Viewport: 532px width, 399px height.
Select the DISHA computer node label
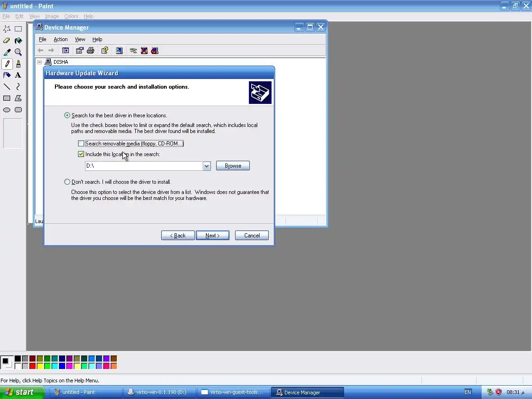tap(61, 62)
